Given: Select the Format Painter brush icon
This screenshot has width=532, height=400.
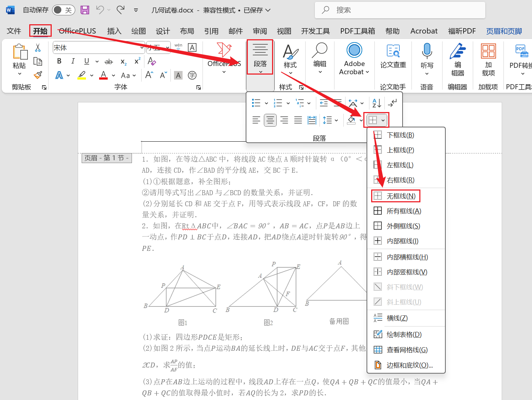Looking at the screenshot, I should click(x=38, y=75).
